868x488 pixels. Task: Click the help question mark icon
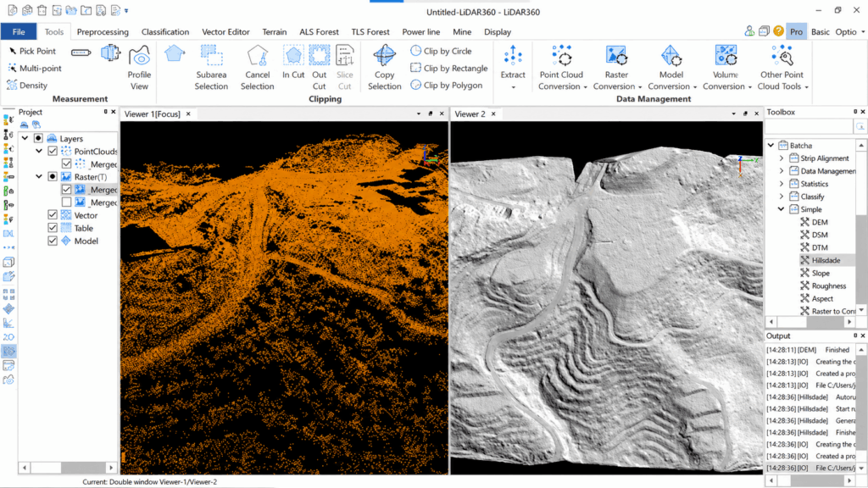coord(778,31)
